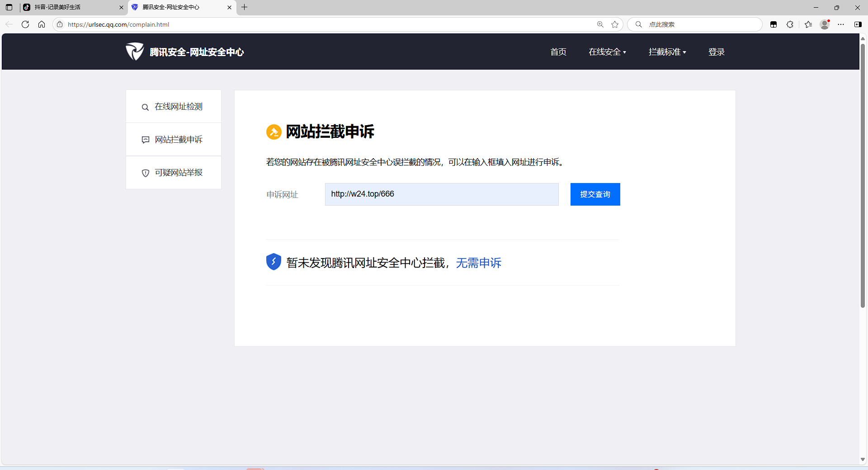Open the favorites list icon
This screenshot has height=470, width=868.
click(x=808, y=24)
